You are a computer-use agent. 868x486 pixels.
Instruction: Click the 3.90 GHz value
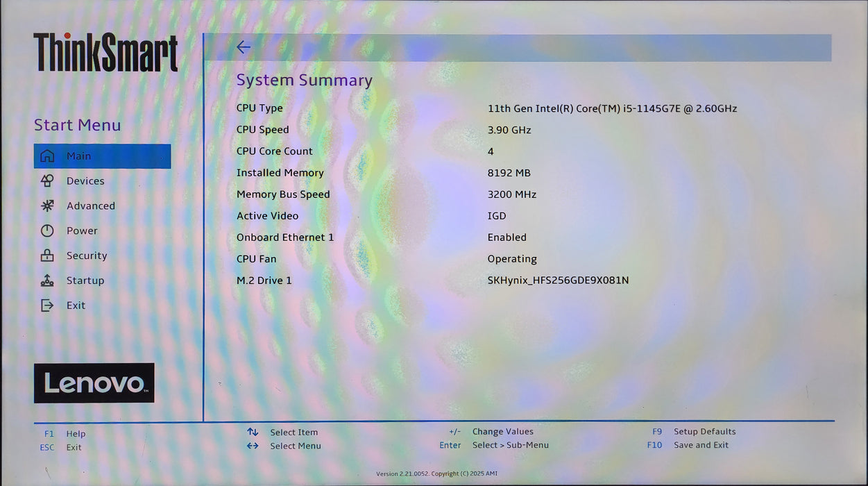click(509, 130)
